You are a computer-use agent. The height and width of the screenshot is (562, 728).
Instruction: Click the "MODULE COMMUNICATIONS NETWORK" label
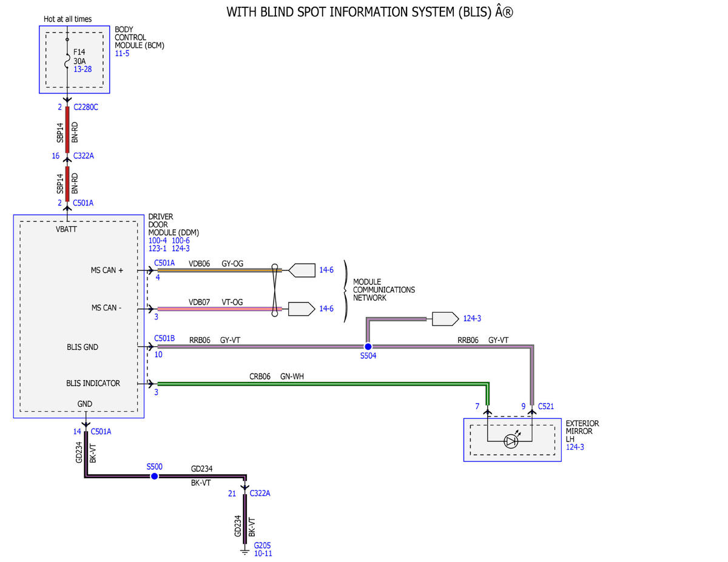[384, 290]
